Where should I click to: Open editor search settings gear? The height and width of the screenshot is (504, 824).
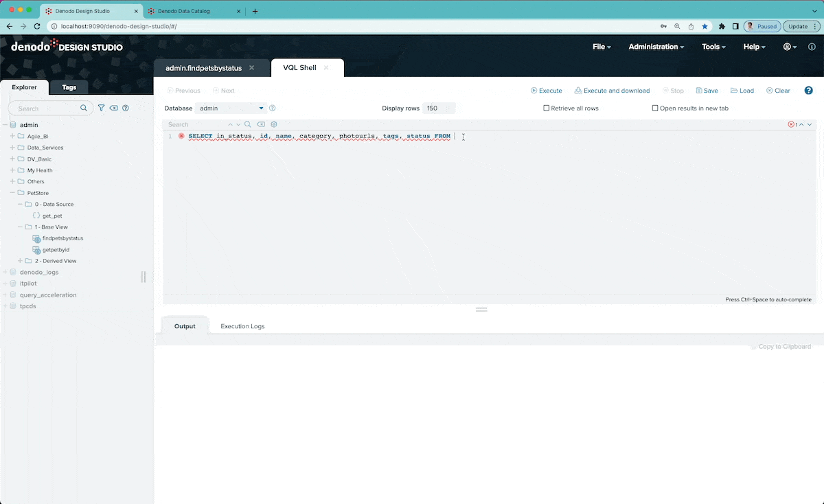(274, 125)
